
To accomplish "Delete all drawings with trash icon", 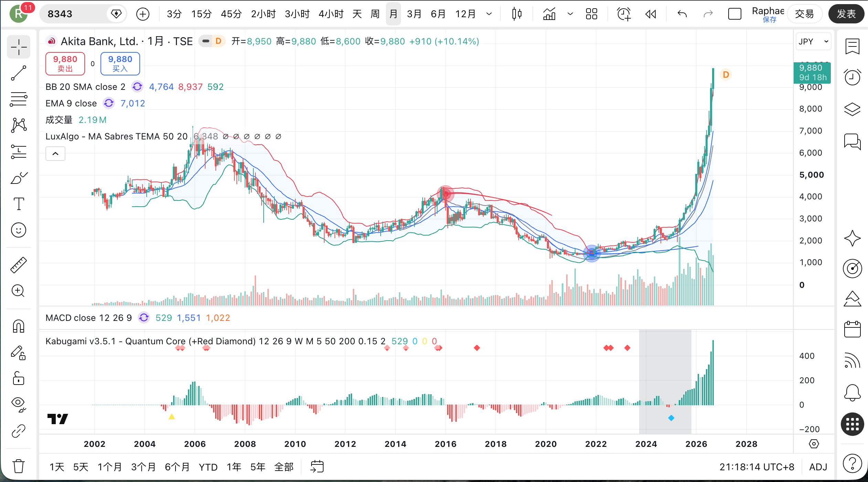I will (x=19, y=466).
